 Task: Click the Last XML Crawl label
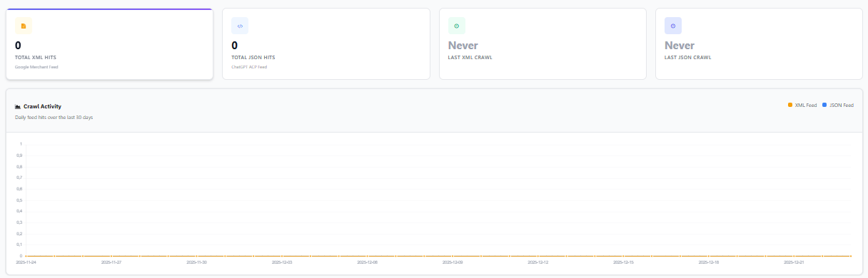point(470,57)
